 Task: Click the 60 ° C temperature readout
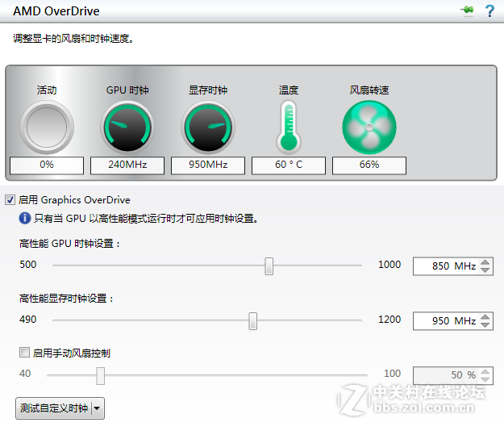coord(289,165)
